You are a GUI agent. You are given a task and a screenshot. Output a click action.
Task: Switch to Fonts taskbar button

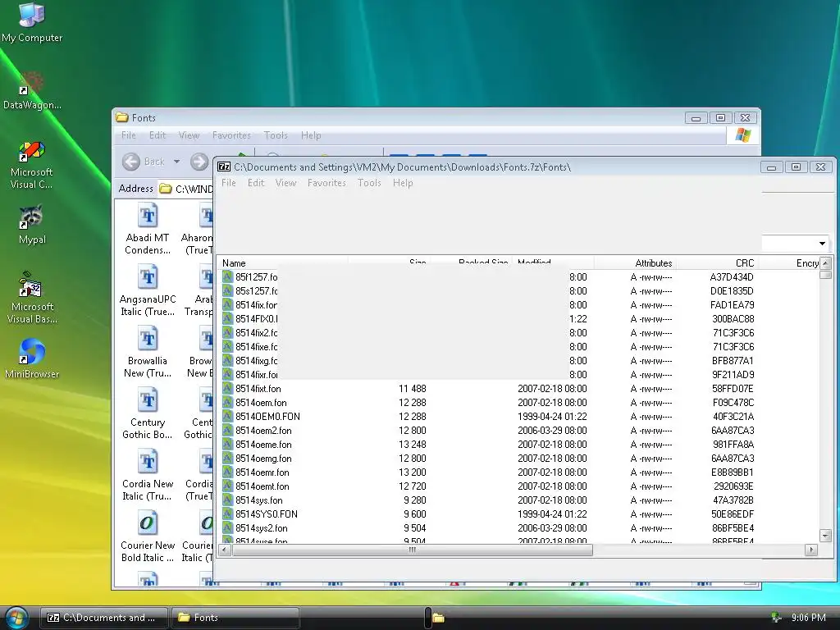[235, 618]
